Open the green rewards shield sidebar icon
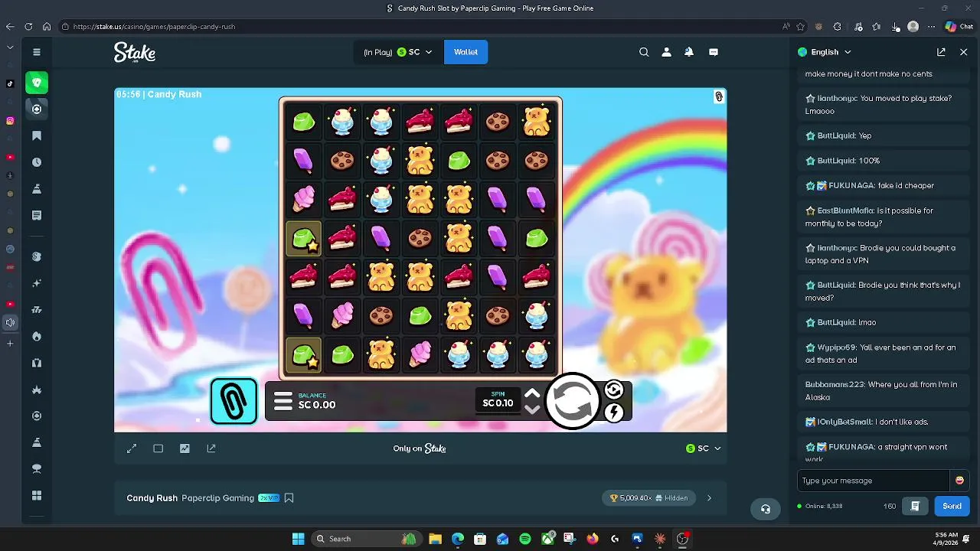This screenshot has height=551, width=980. 37,83
